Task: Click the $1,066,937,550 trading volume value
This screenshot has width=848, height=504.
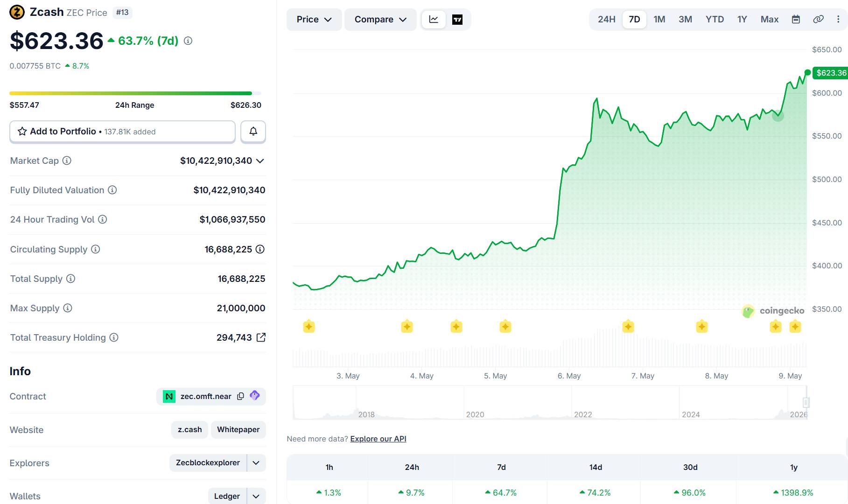Action: click(x=232, y=219)
